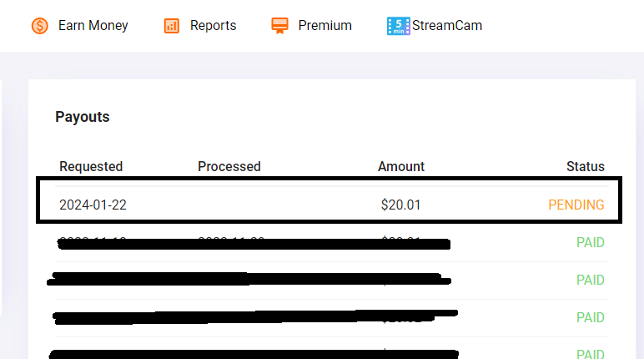The width and height of the screenshot is (644, 359).
Task: Click the PENDING status label
Action: coord(576,205)
